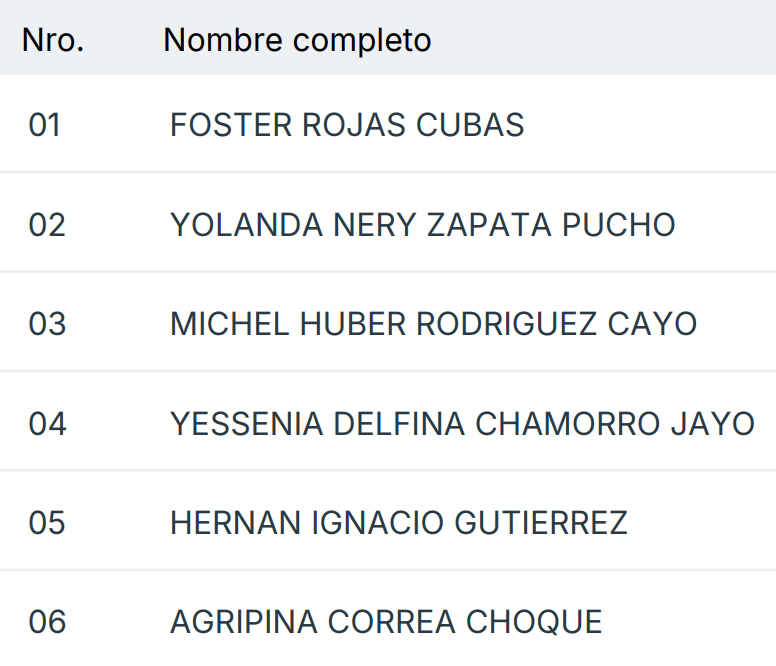The width and height of the screenshot is (776, 666).
Task: Click row number 05
Action: [47, 523]
